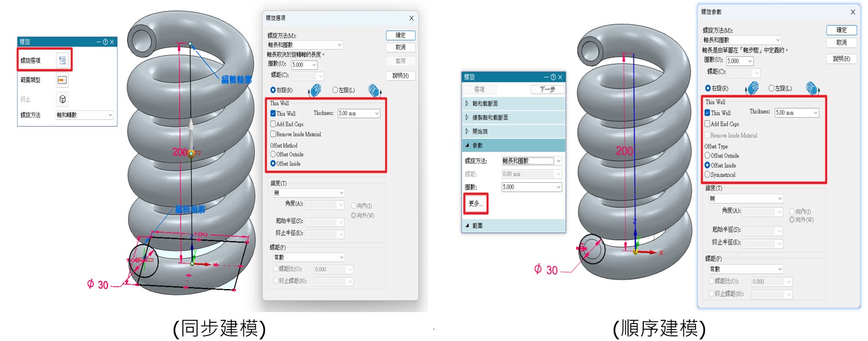868x341 pixels.
Task: Click right-hand helix spring icon in 螺旋選項 dialog
Action: pos(314,91)
